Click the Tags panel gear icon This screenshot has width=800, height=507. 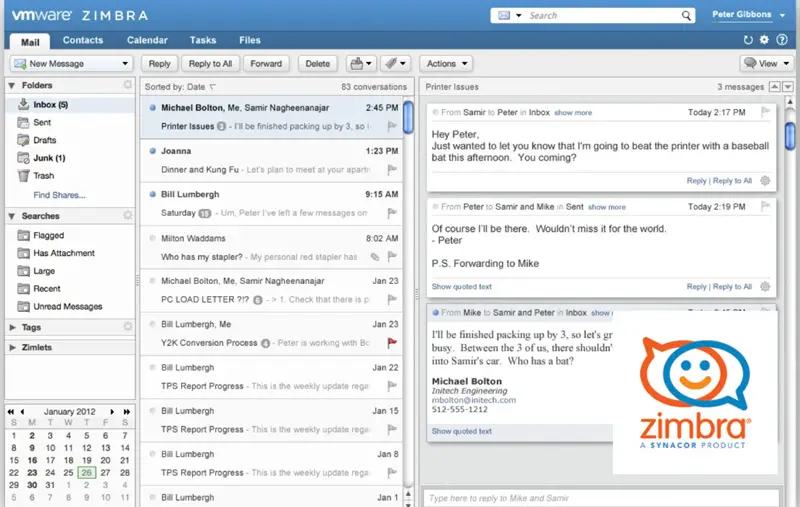tap(128, 326)
